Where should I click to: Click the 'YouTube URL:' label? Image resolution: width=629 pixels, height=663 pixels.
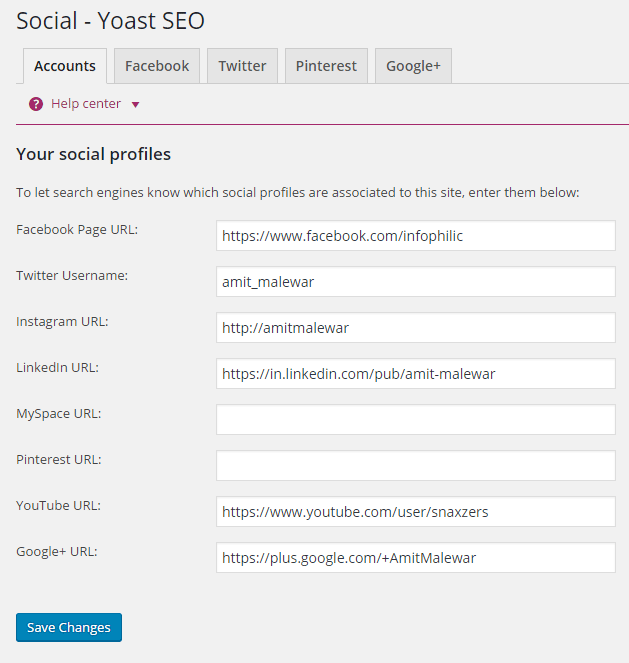click(x=58, y=506)
